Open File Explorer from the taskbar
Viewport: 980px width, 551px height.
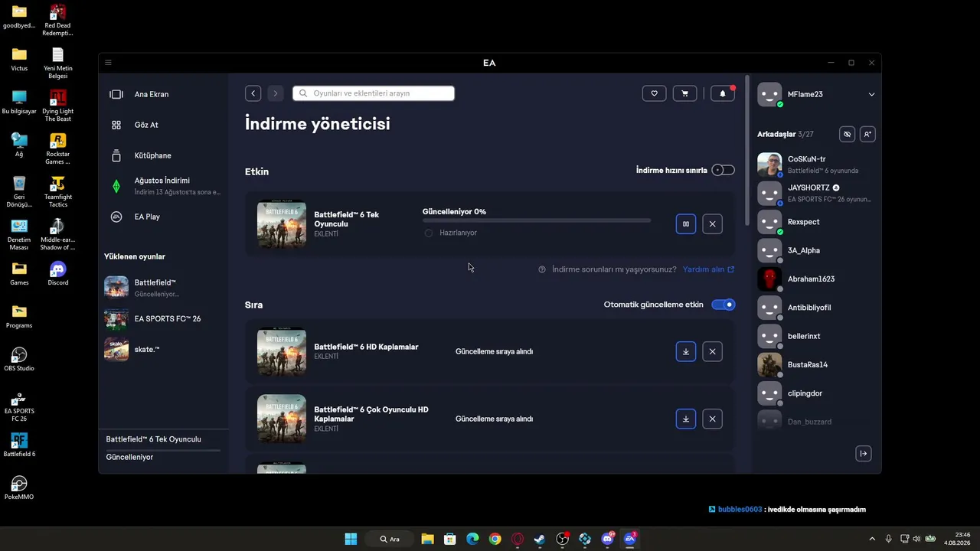(x=427, y=539)
